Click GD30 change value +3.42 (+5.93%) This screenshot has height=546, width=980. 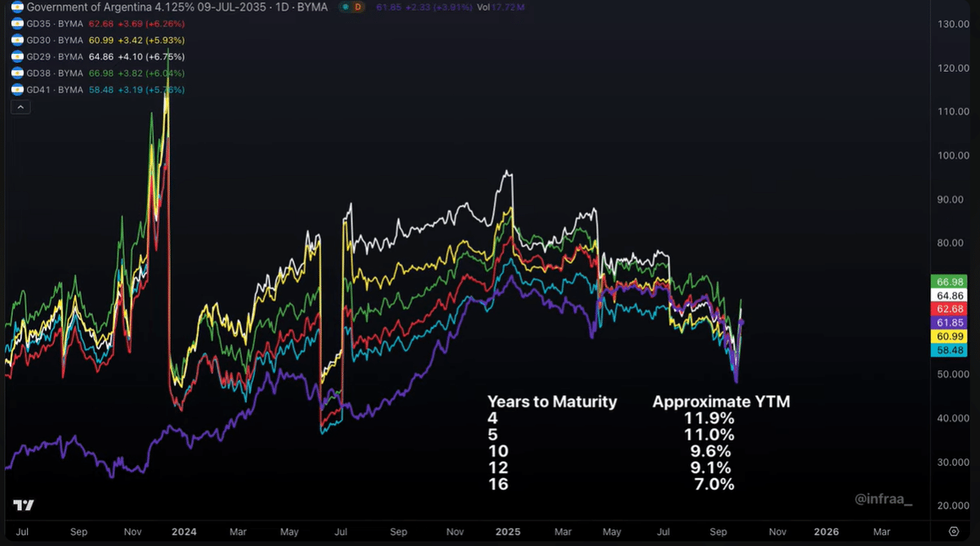click(151, 40)
